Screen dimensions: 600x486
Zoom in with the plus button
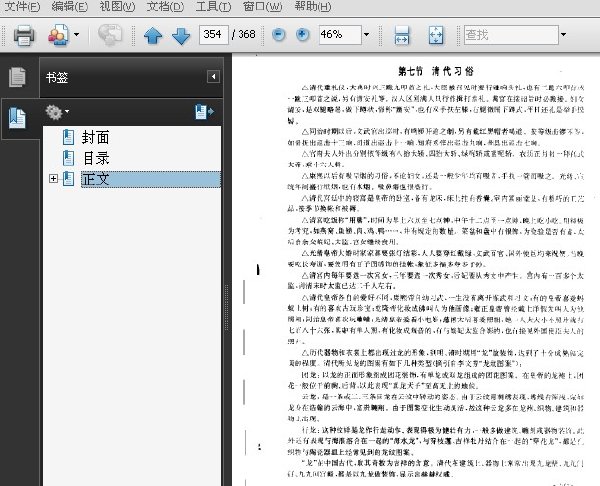pyautogui.click(x=302, y=34)
